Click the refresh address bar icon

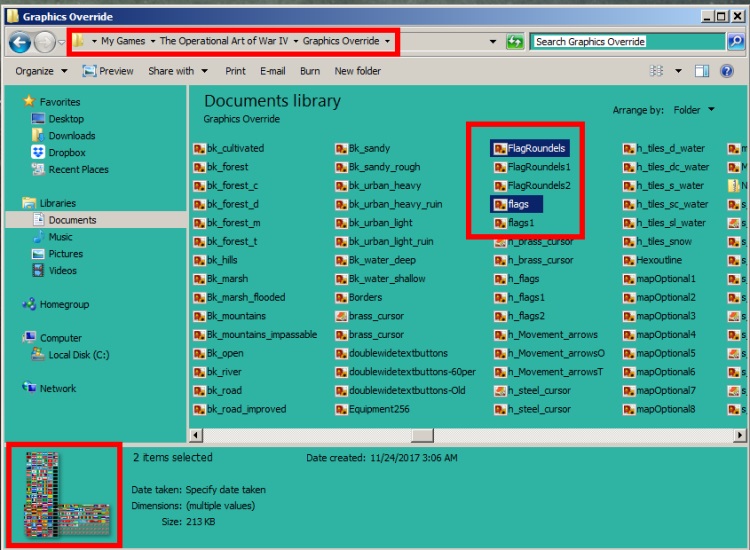(x=515, y=42)
